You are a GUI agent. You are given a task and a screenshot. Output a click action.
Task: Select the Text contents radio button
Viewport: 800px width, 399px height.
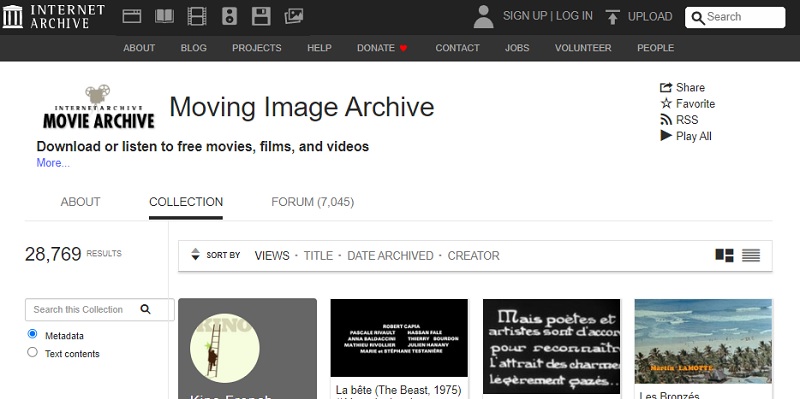[x=32, y=352]
